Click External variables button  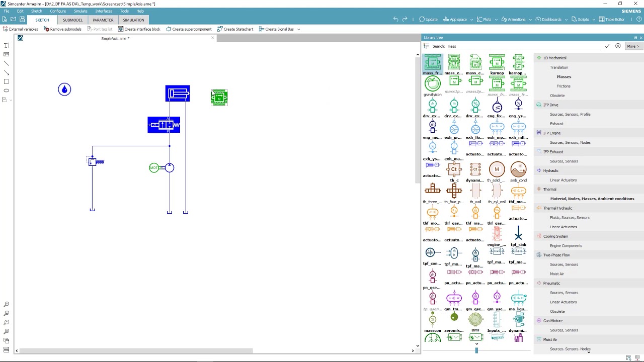pos(21,29)
